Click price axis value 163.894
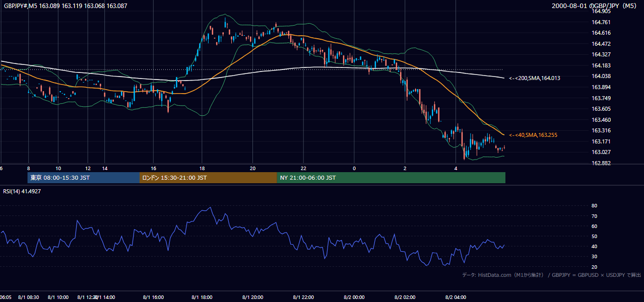The width and height of the screenshot is (644, 302). coord(602,87)
